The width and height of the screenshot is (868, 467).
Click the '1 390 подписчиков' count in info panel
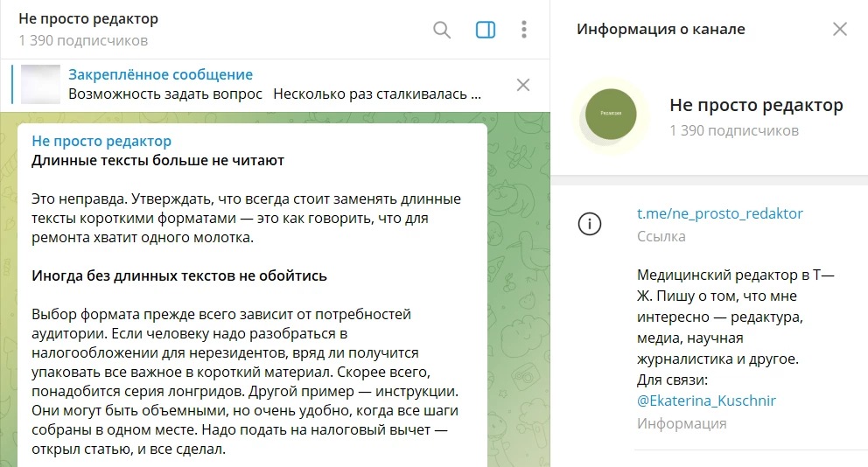pyautogui.click(x=734, y=131)
